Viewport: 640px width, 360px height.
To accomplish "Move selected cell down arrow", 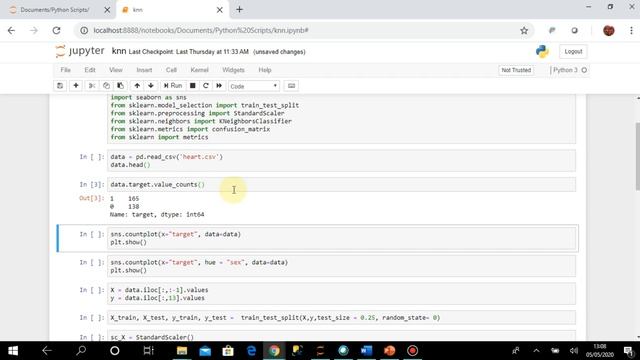I will coord(151,86).
